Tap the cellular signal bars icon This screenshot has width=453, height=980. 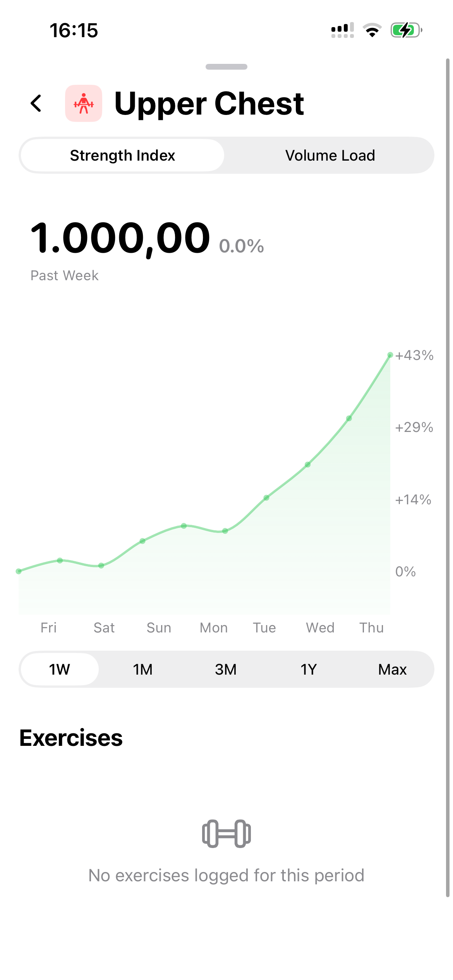[342, 31]
